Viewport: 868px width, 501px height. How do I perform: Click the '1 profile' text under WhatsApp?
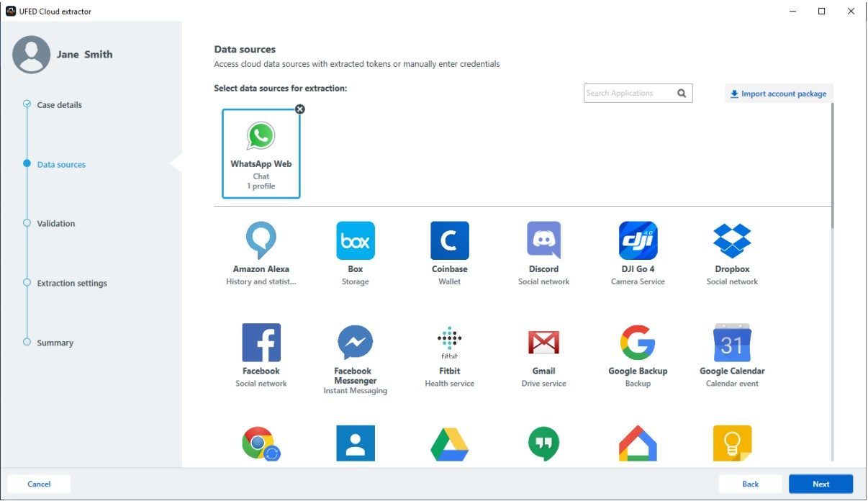[261, 186]
